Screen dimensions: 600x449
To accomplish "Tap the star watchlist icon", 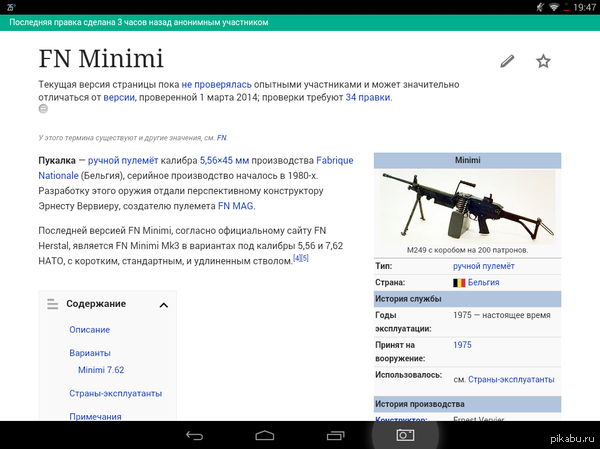I will (543, 61).
